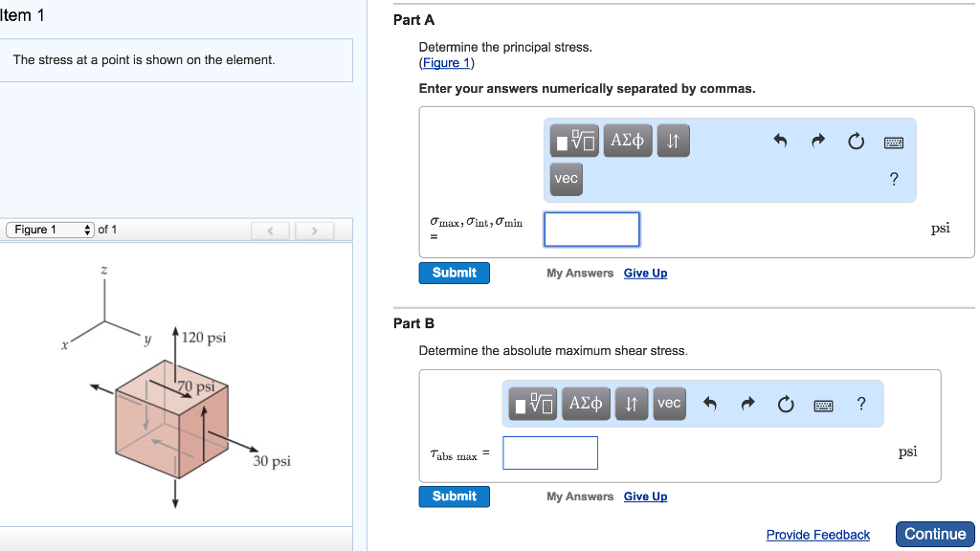Click the principal stress answer input field

pos(591,229)
